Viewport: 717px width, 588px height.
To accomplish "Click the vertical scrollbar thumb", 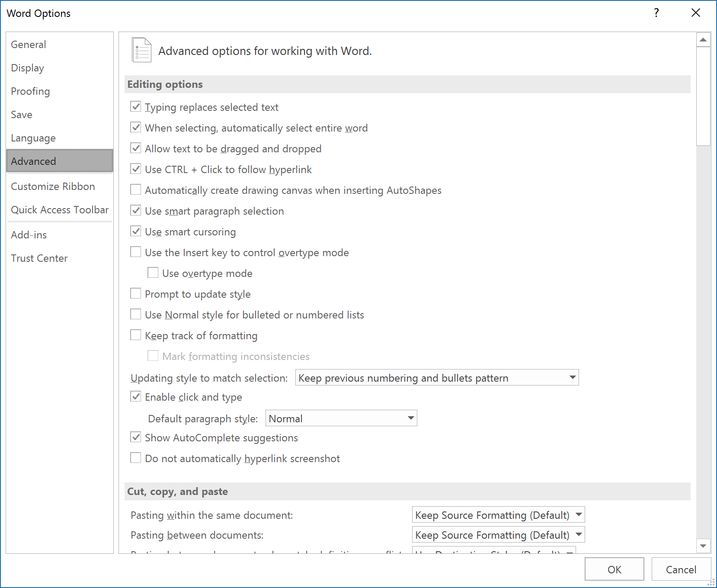I will click(x=703, y=96).
